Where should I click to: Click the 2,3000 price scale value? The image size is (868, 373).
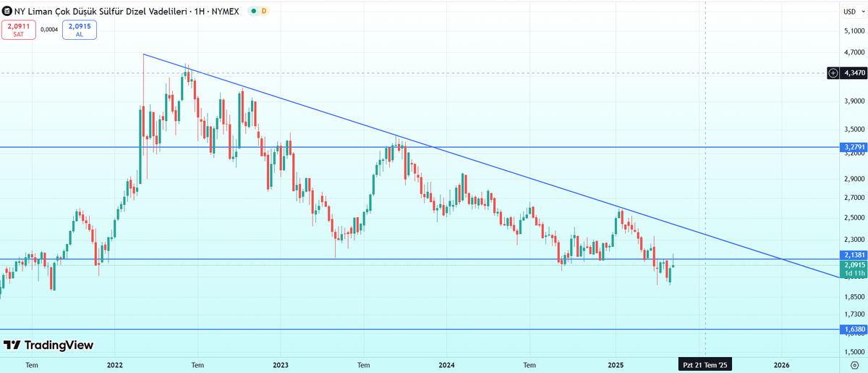[x=855, y=239]
